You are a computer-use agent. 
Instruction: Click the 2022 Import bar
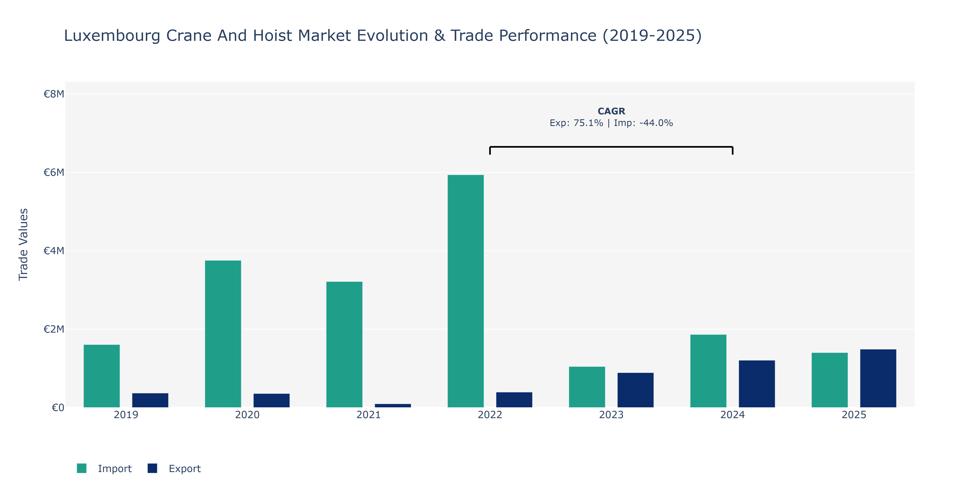(x=466, y=291)
